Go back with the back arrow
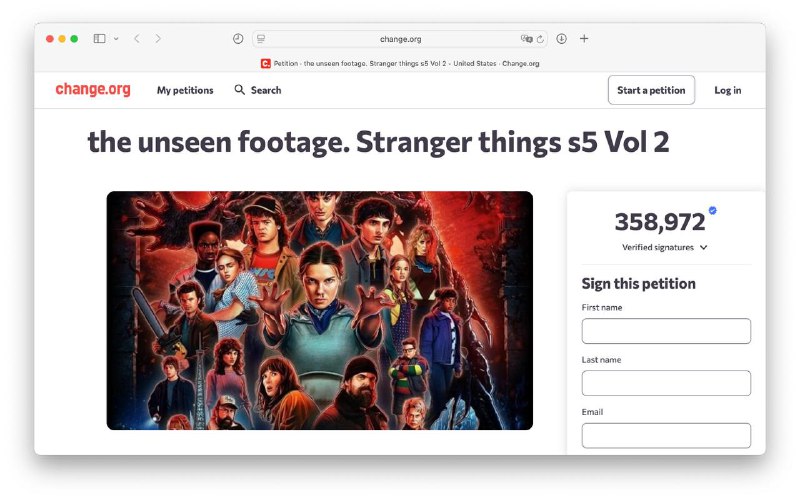The width and height of the screenshot is (800, 500). (x=136, y=39)
